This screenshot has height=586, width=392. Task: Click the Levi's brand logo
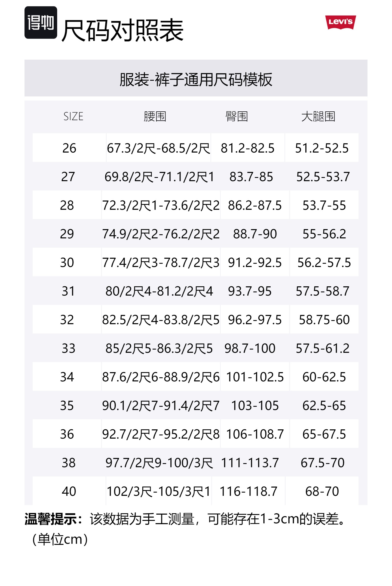click(x=340, y=22)
